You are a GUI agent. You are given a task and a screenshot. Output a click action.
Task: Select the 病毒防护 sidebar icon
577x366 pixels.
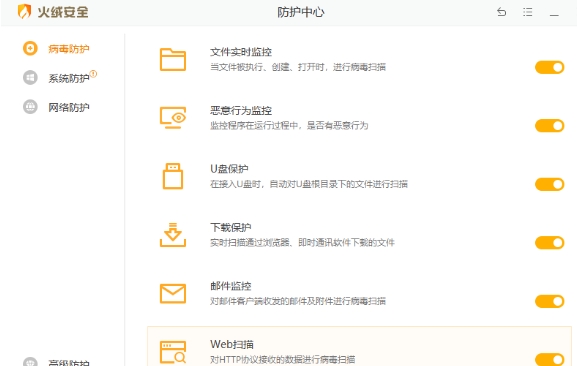tap(30, 48)
